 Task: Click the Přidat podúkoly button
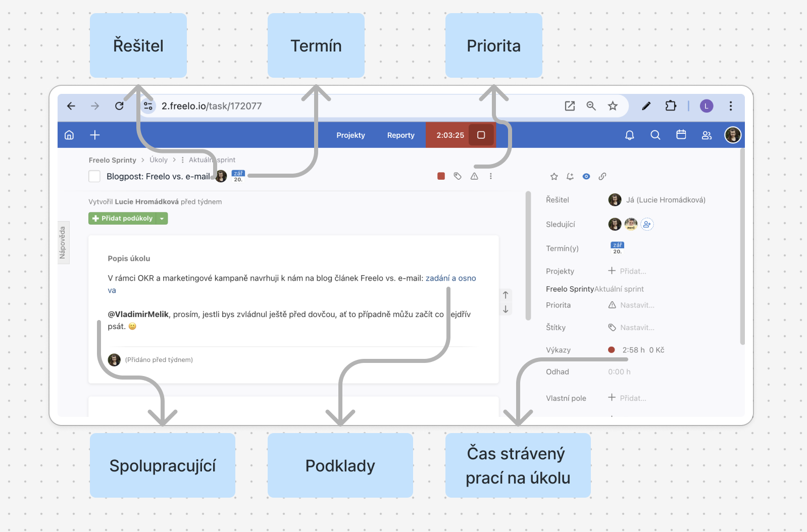pyautogui.click(x=122, y=219)
